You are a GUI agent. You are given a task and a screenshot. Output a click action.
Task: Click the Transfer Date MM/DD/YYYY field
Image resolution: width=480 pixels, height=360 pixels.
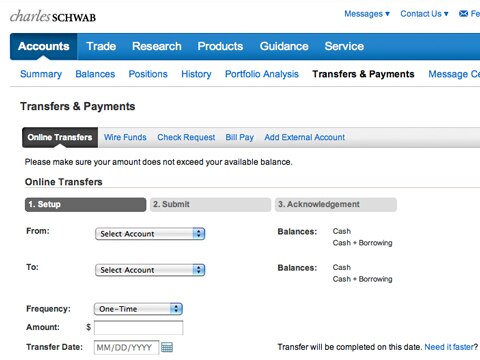pos(126,348)
